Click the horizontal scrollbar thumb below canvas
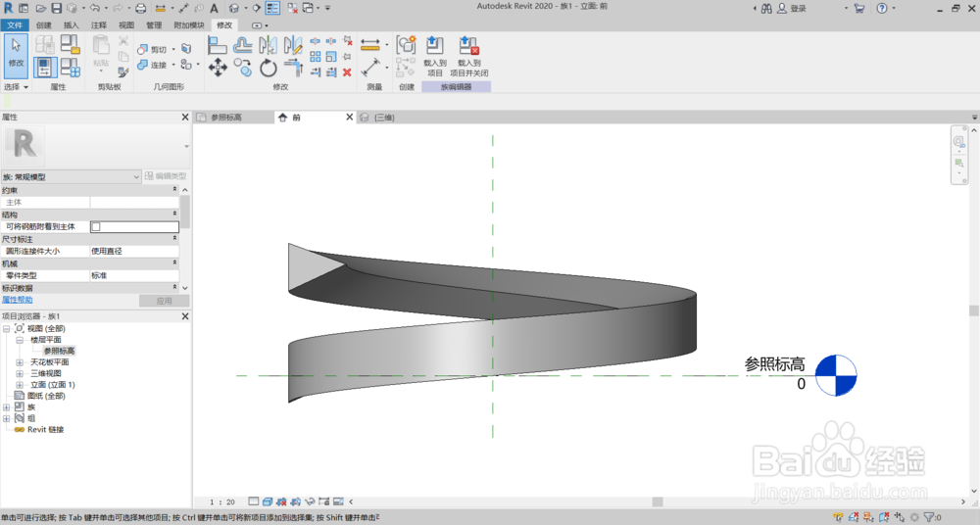Screen dimensions: 980x525 [x=657, y=501]
